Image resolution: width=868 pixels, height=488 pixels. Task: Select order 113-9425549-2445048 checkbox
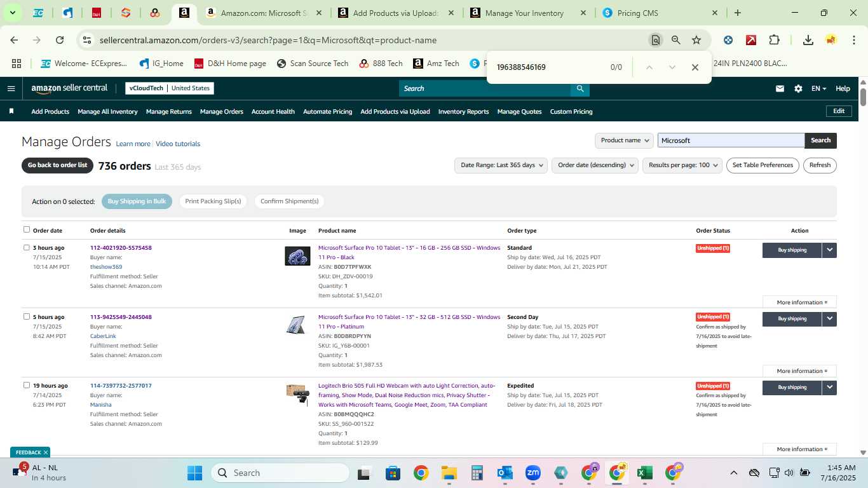pos(27,316)
